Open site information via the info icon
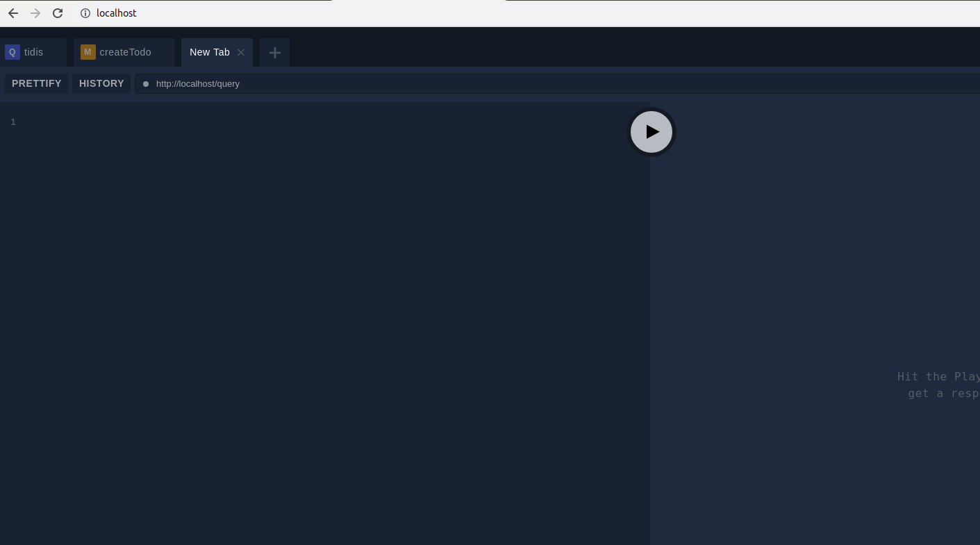This screenshot has width=980, height=545. point(84,12)
